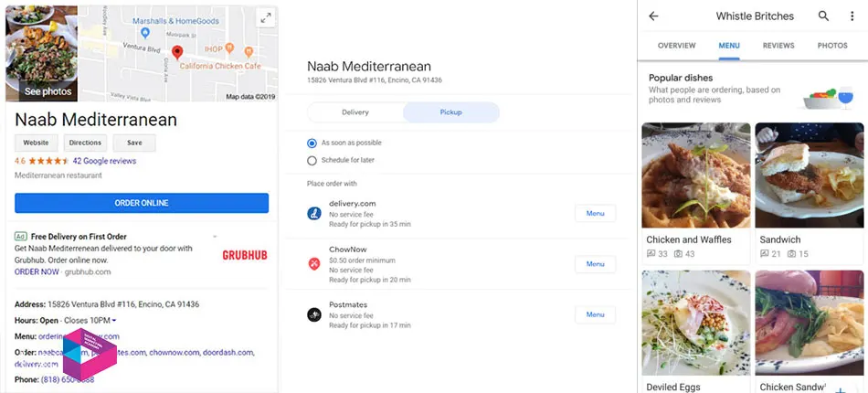The height and width of the screenshot is (393, 868).
Task: Click the Mediterranean restaurant category text
Action: coord(58,175)
